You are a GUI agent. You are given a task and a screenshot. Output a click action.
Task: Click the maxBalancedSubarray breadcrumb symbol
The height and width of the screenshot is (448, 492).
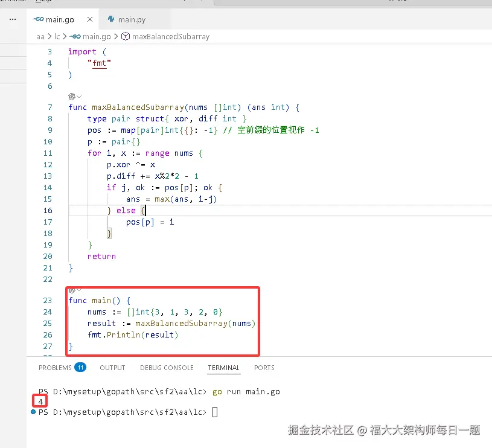[171, 37]
